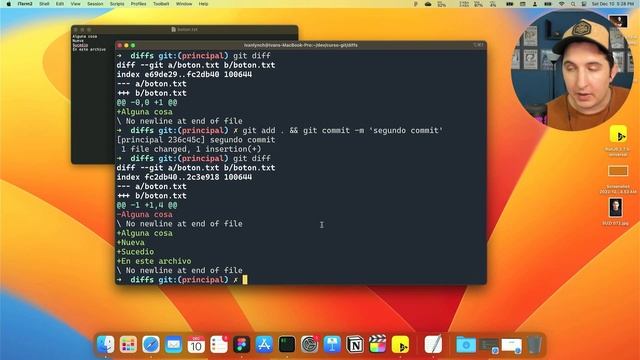Open the Scripts menu
This screenshot has height=360, width=640.
click(x=117, y=4)
